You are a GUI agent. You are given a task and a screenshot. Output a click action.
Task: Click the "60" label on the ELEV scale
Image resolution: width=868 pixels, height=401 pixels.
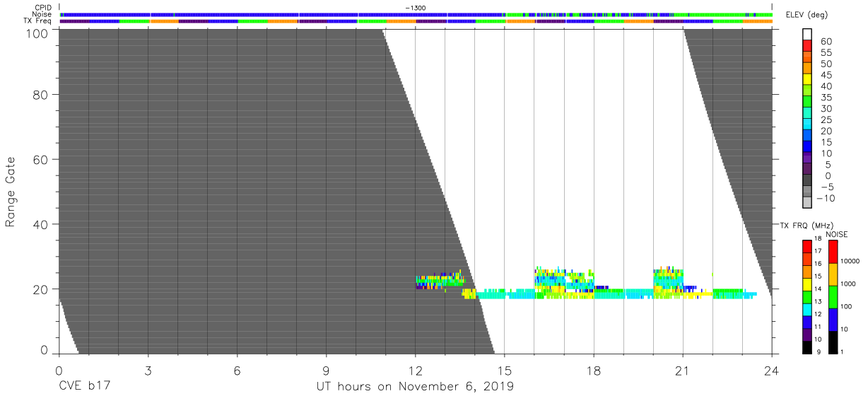point(826,42)
